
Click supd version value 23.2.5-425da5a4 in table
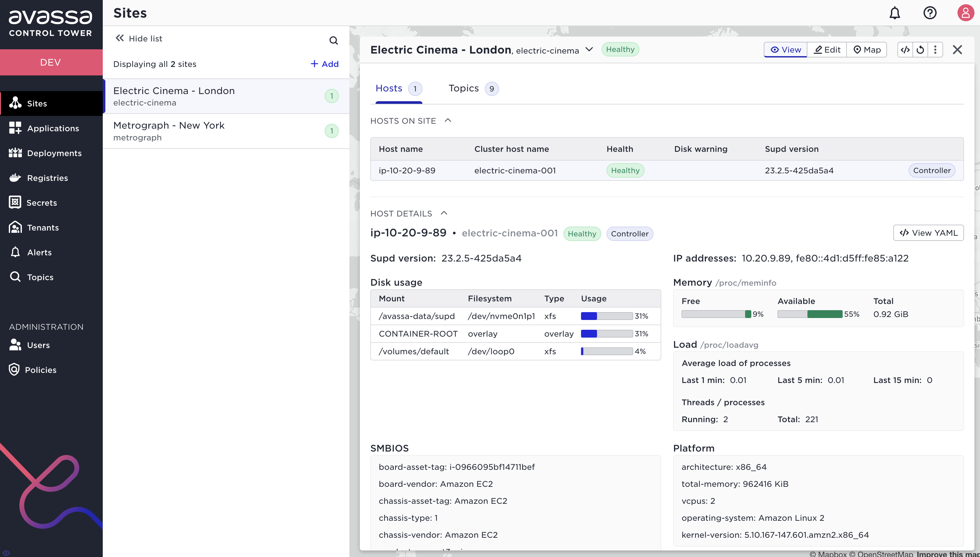(x=799, y=170)
